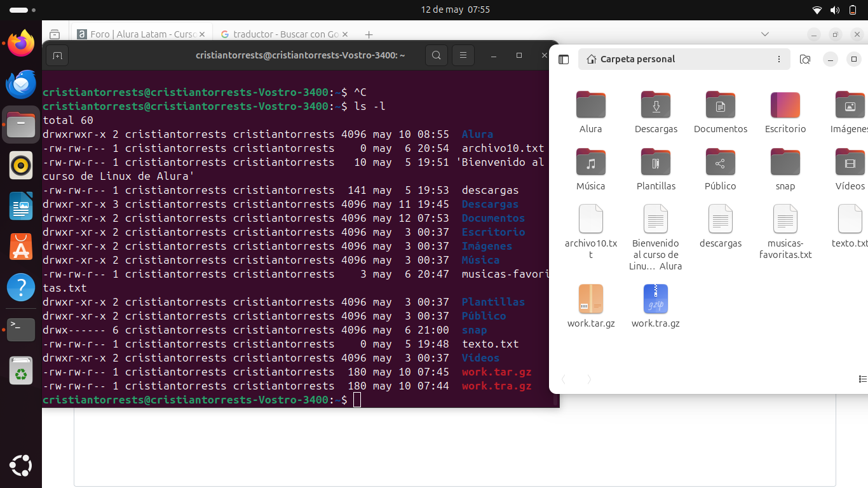
Task: Click the terminal window title bar text
Action: pyautogui.click(x=301, y=55)
